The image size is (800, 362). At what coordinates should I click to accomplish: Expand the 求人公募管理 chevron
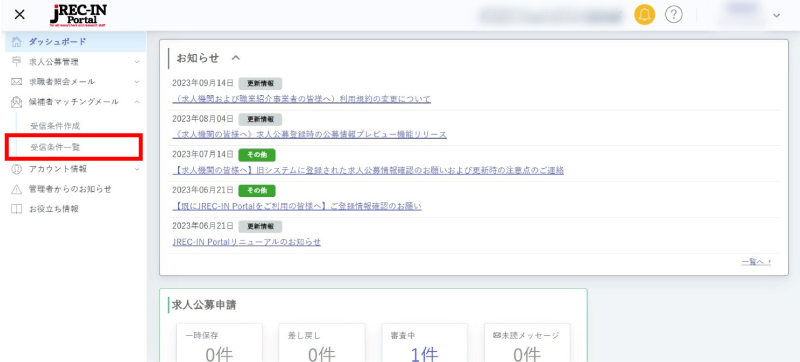pyautogui.click(x=137, y=62)
